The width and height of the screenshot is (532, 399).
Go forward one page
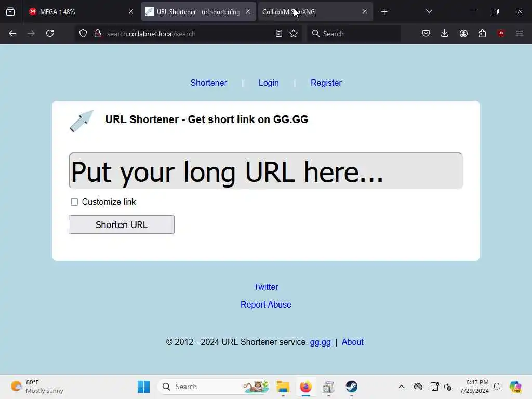(31, 33)
